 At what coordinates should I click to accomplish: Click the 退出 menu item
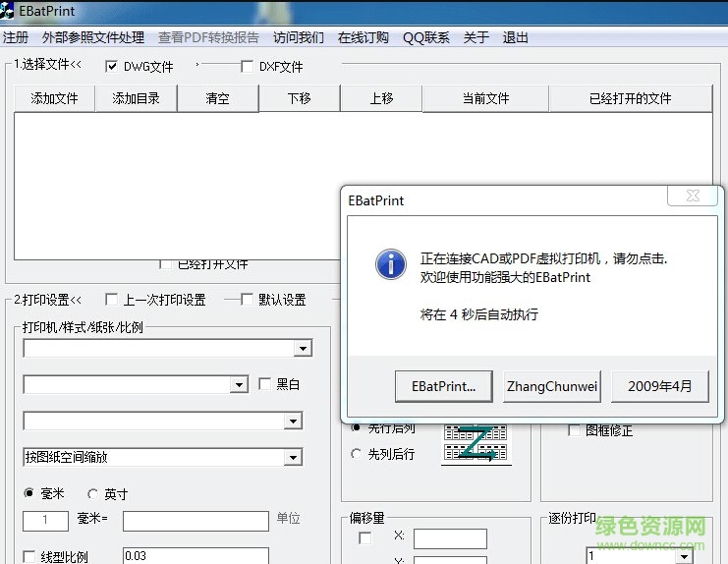pos(515,37)
